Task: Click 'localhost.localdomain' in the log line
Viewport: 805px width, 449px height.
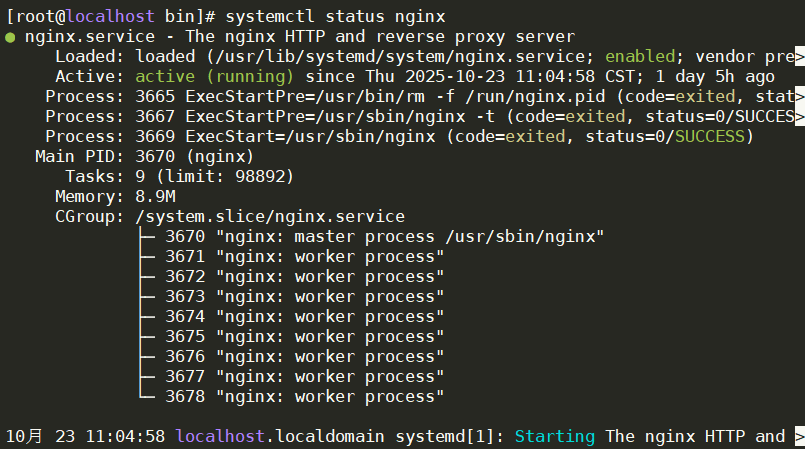Action: 280,437
